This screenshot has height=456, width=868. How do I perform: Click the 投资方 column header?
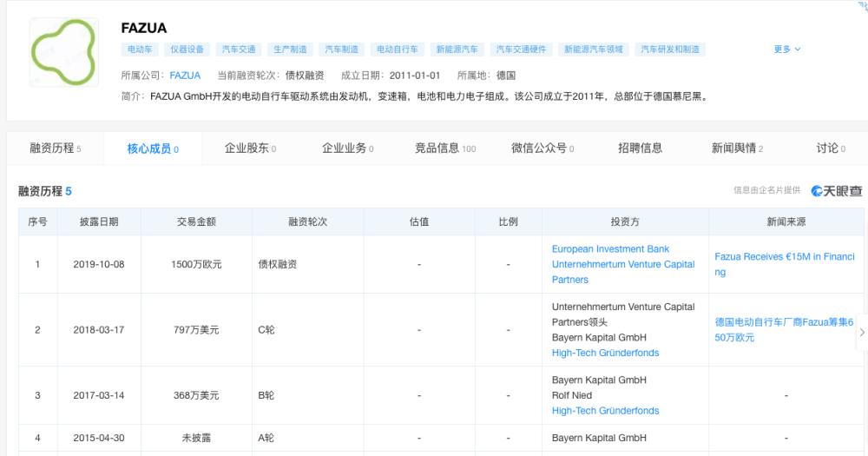625,221
